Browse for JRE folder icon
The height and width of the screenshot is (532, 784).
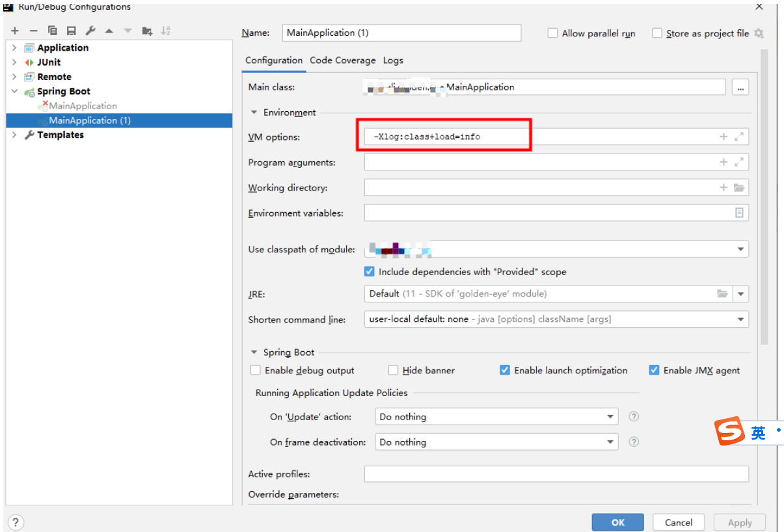click(722, 294)
